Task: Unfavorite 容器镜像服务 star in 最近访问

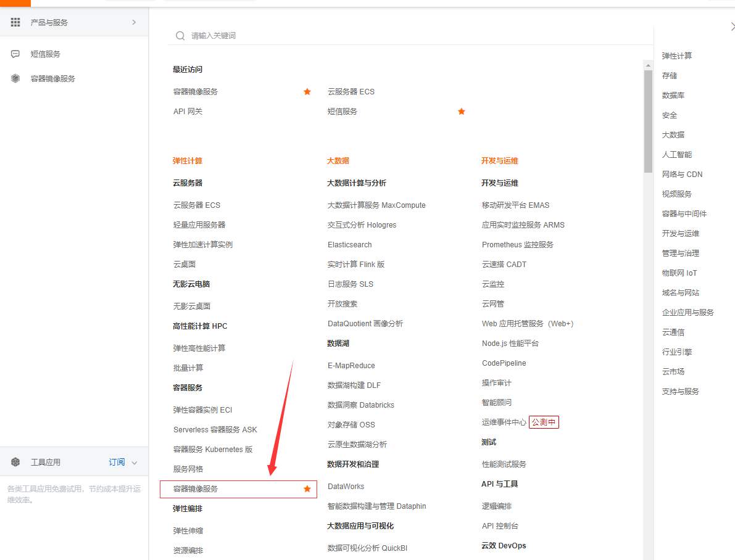Action: click(x=307, y=91)
